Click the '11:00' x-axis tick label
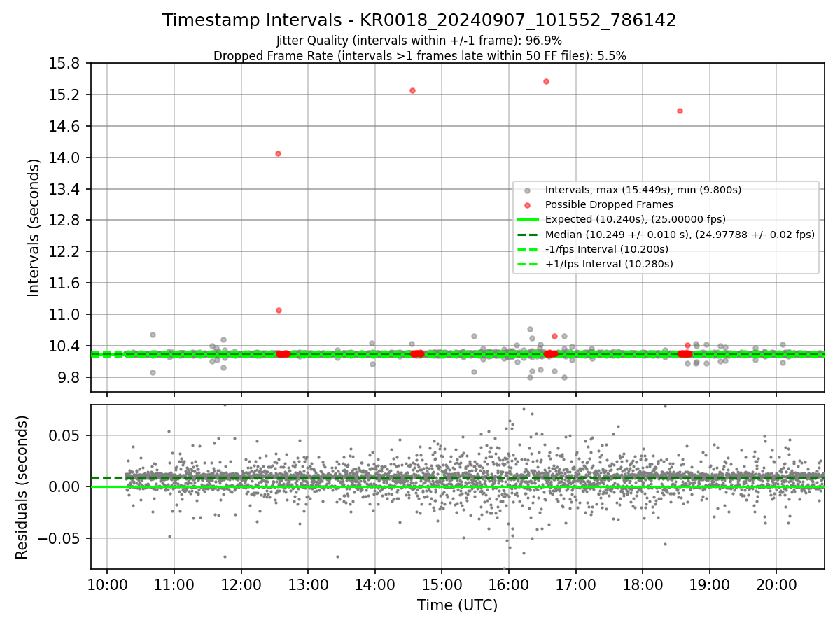The width and height of the screenshot is (840, 630). pos(174,584)
